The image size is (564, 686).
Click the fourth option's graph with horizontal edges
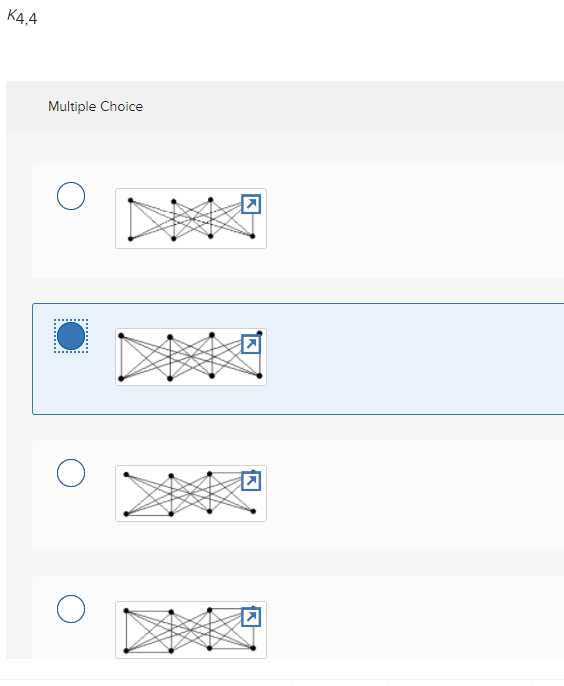(191, 630)
